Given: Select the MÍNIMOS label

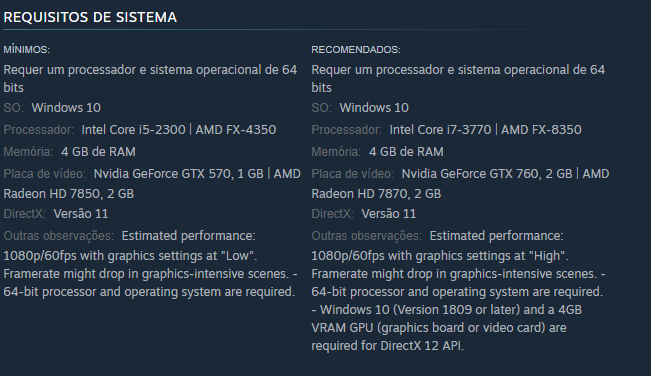Looking at the screenshot, I should point(27,49).
